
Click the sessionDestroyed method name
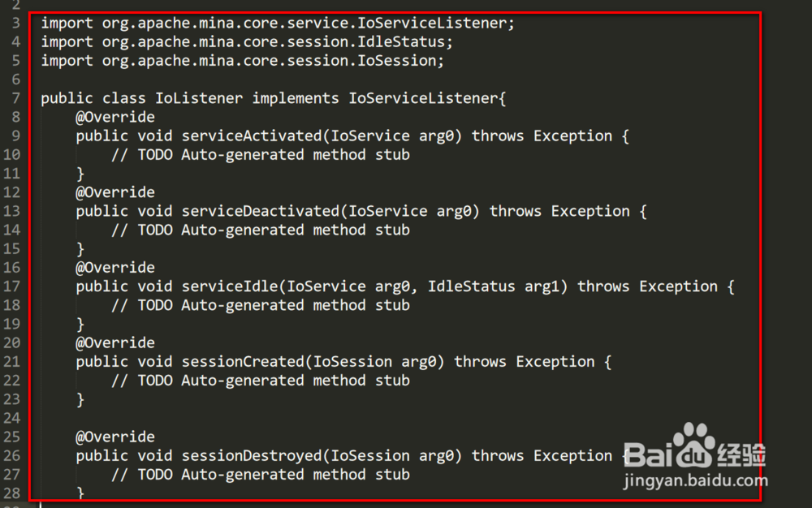[252, 456]
